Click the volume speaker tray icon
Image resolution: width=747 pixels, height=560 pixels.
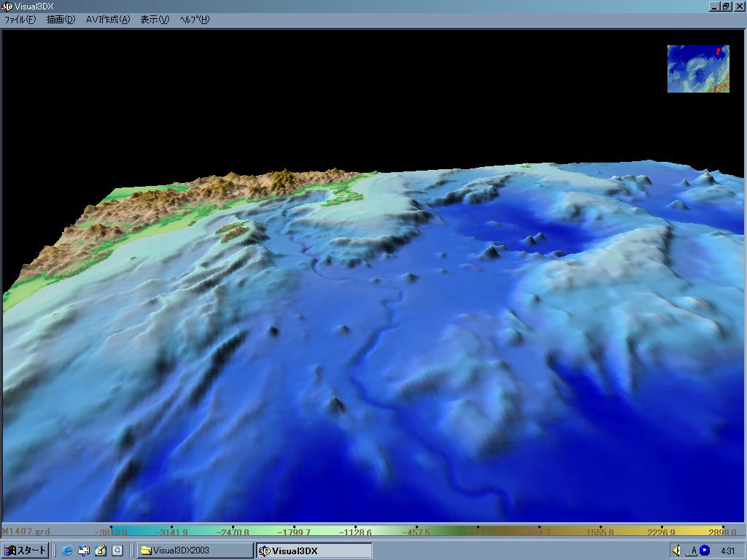[676, 551]
